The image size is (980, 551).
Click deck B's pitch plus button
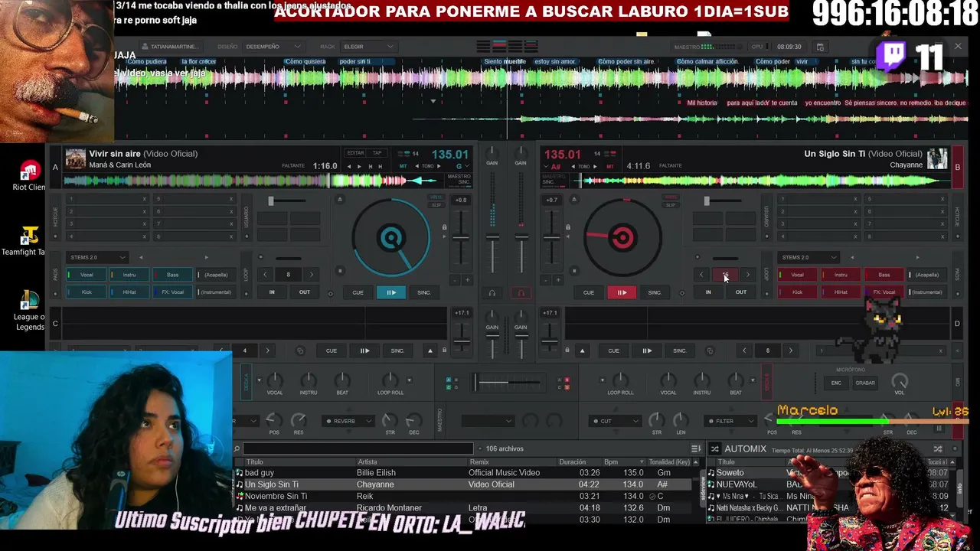558,280
